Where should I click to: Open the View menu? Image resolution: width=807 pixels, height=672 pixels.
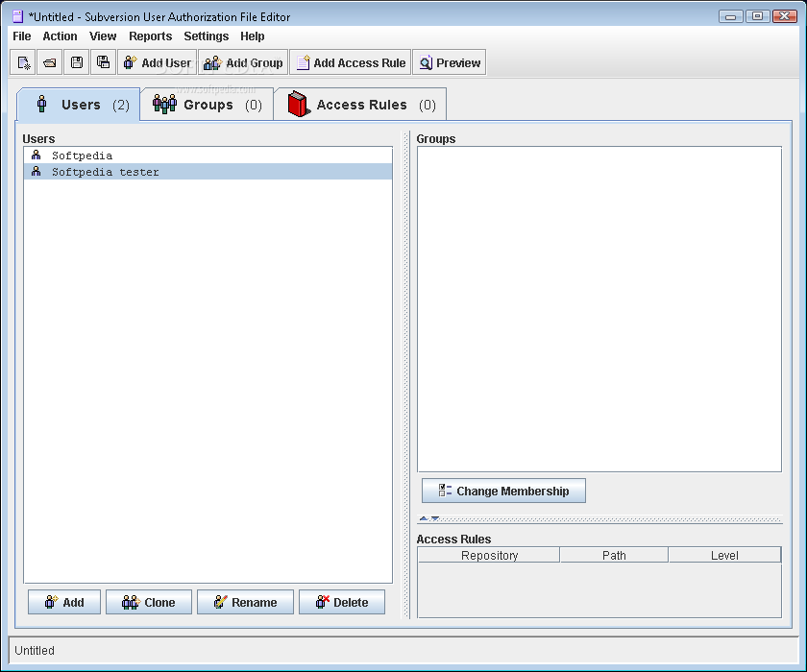click(103, 36)
